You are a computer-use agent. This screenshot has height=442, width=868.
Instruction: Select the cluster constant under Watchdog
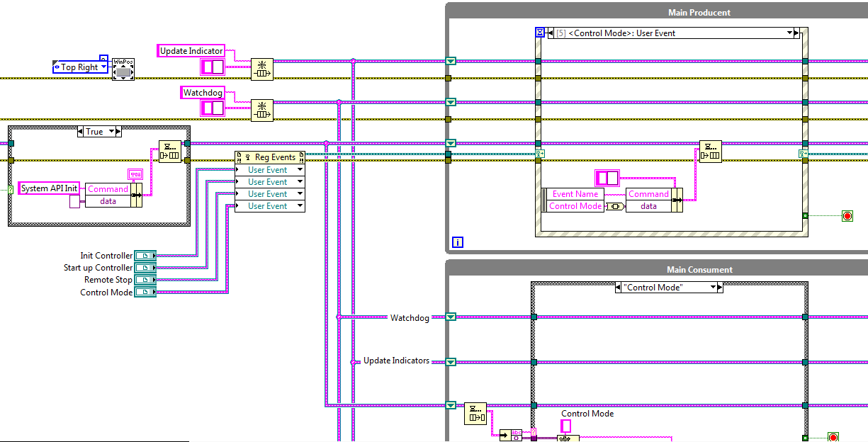(213, 108)
